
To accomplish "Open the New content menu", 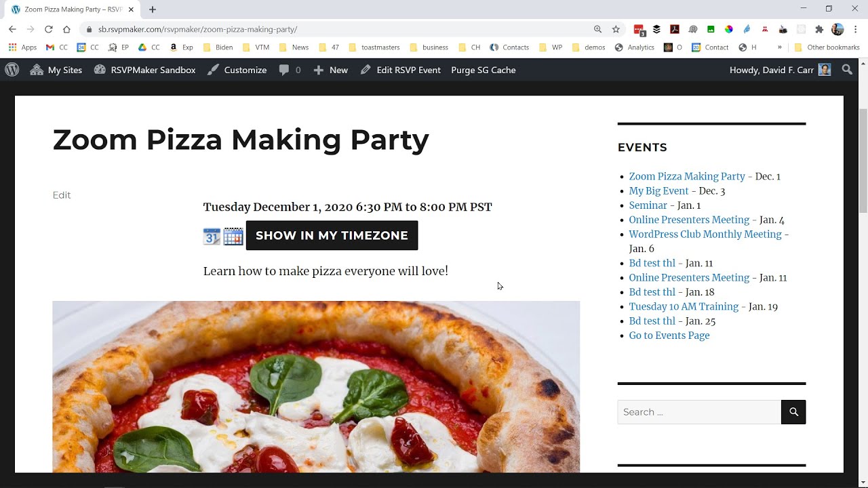I will click(331, 70).
